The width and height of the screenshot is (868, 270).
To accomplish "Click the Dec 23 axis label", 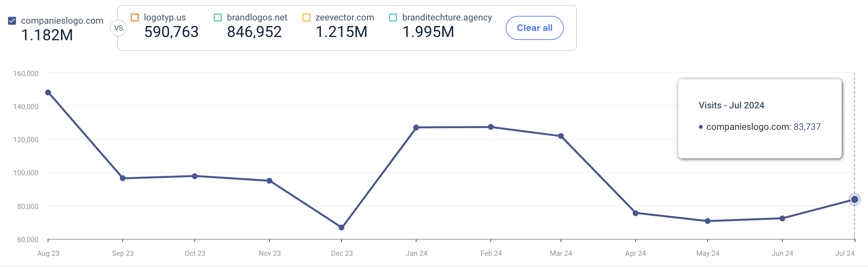I will [342, 253].
